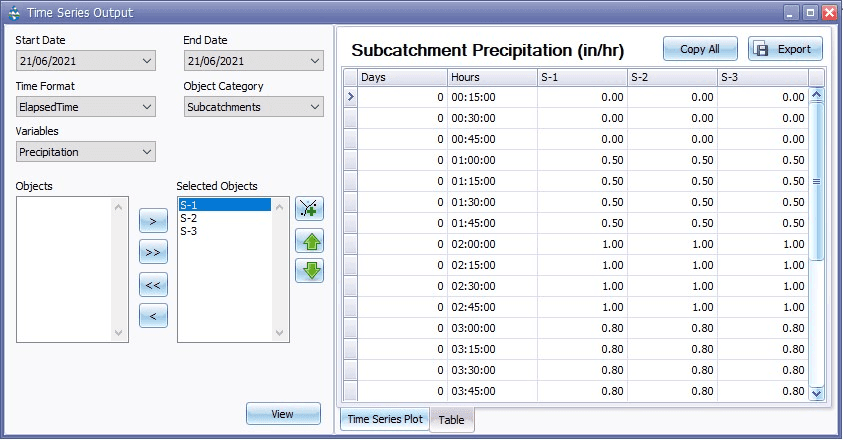The height and width of the screenshot is (440, 843).
Task: Click the add selected object arrow button
Action: (x=152, y=220)
